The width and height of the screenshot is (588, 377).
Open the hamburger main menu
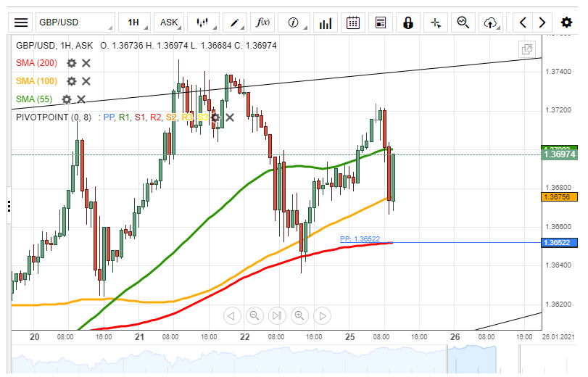tap(20, 22)
